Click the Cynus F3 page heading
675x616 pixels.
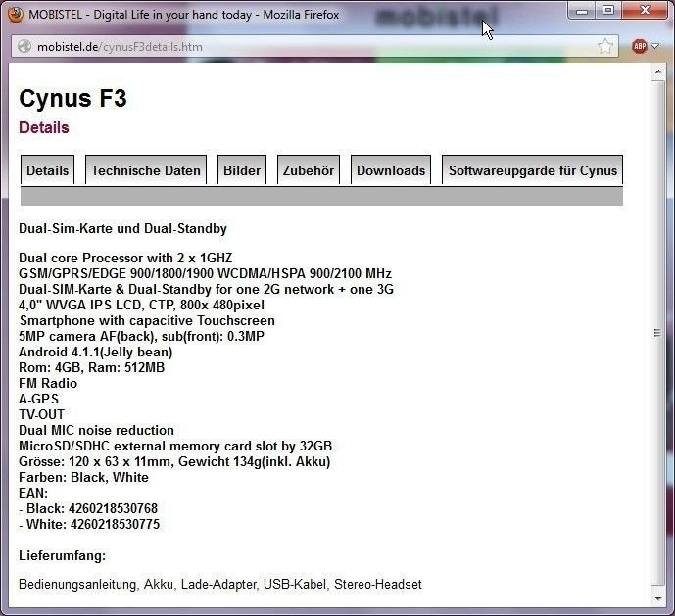pyautogui.click(x=72, y=99)
